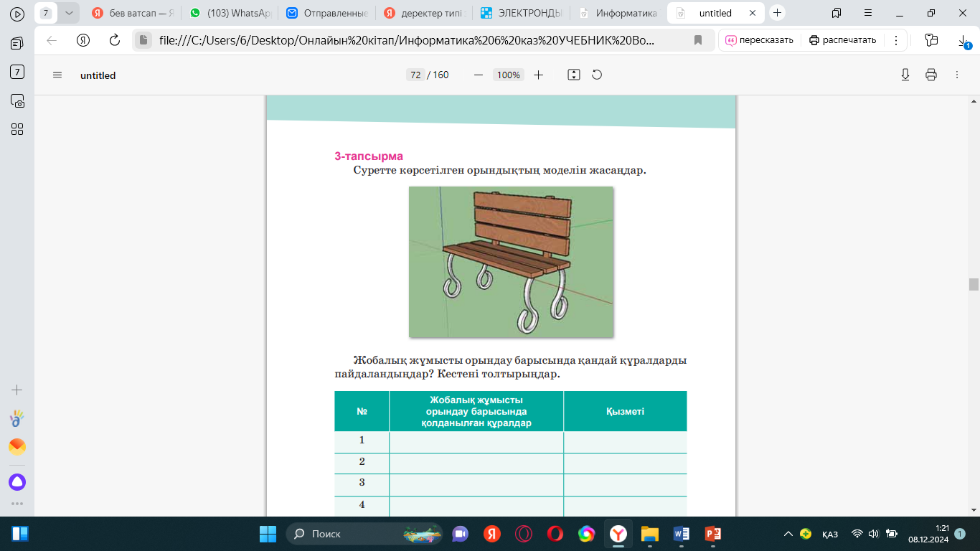The width and height of the screenshot is (980, 551).
Task: Switch to the "ЭЛЕКТРОНДЫ" tab
Action: [522, 13]
